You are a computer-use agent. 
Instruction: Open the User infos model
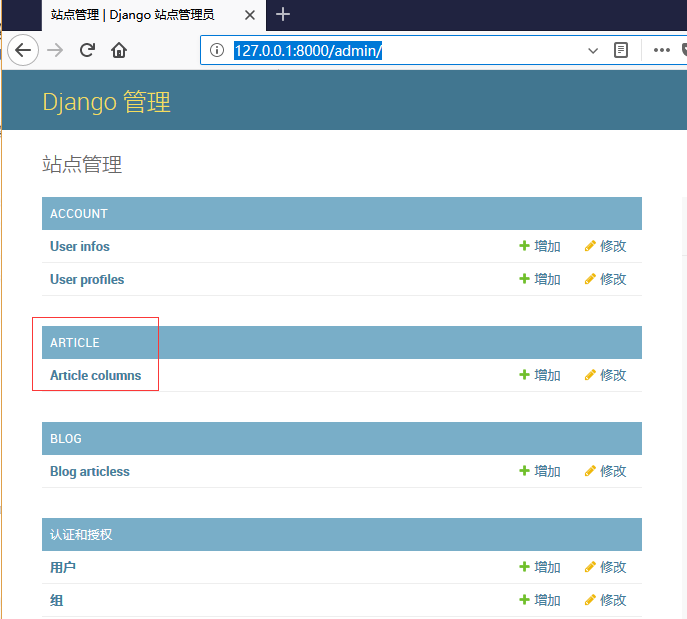click(80, 246)
